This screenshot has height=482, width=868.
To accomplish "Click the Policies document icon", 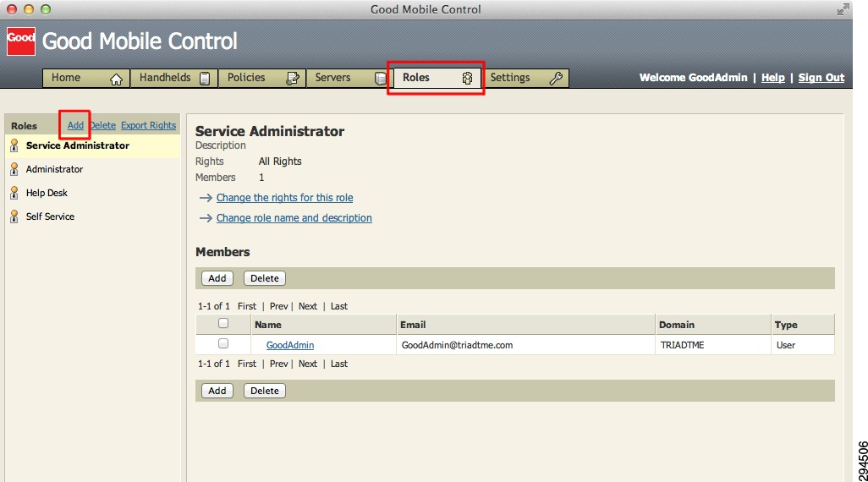I will (x=292, y=79).
